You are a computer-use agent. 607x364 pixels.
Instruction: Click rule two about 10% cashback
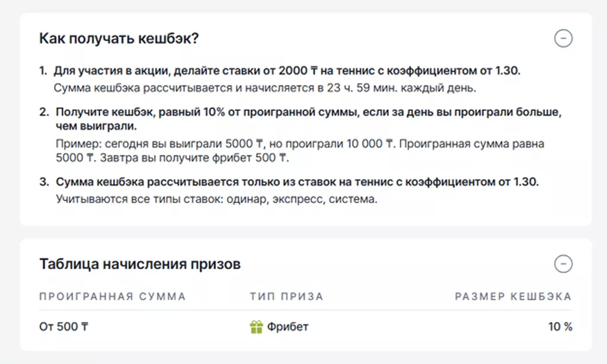308,119
